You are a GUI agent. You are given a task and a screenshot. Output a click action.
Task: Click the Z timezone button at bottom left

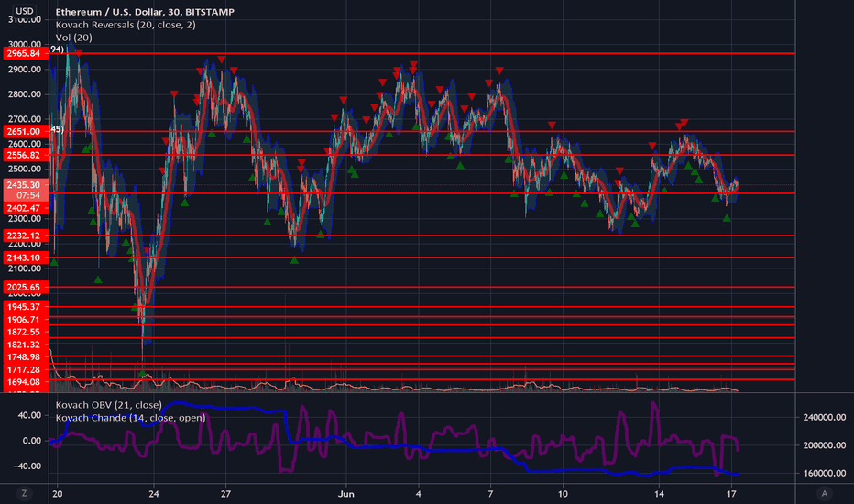click(24, 494)
